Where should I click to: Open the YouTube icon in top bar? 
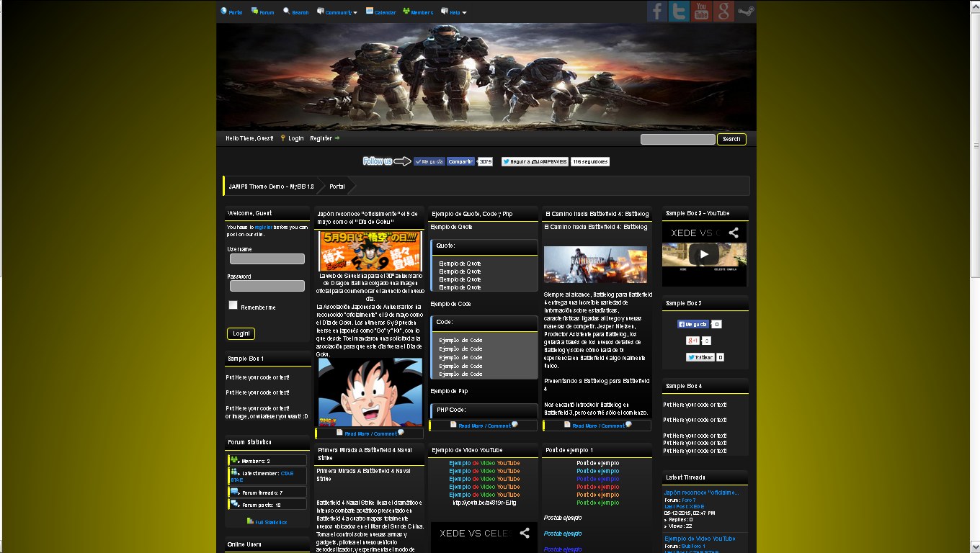pos(701,12)
